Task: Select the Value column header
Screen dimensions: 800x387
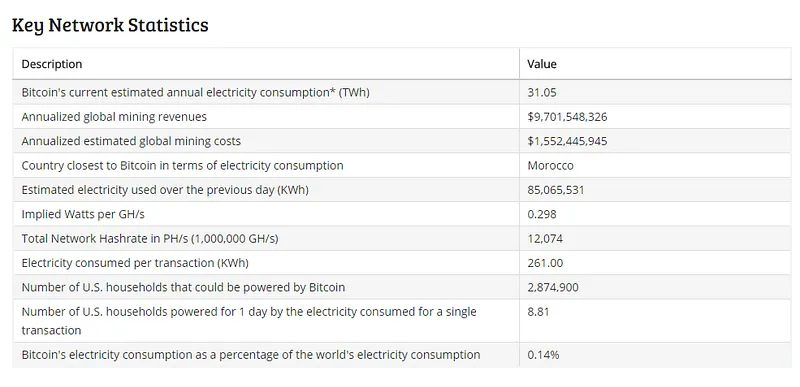Action: tap(542, 64)
